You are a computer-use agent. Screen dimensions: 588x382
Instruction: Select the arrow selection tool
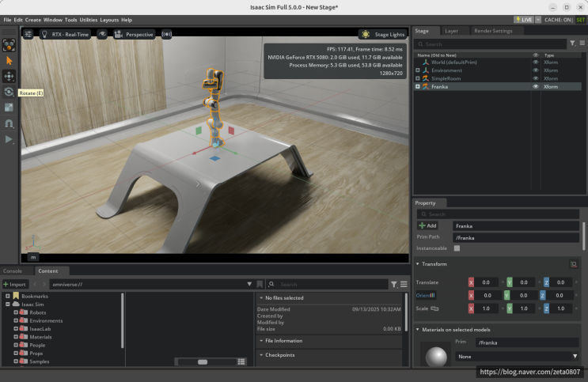[9, 61]
